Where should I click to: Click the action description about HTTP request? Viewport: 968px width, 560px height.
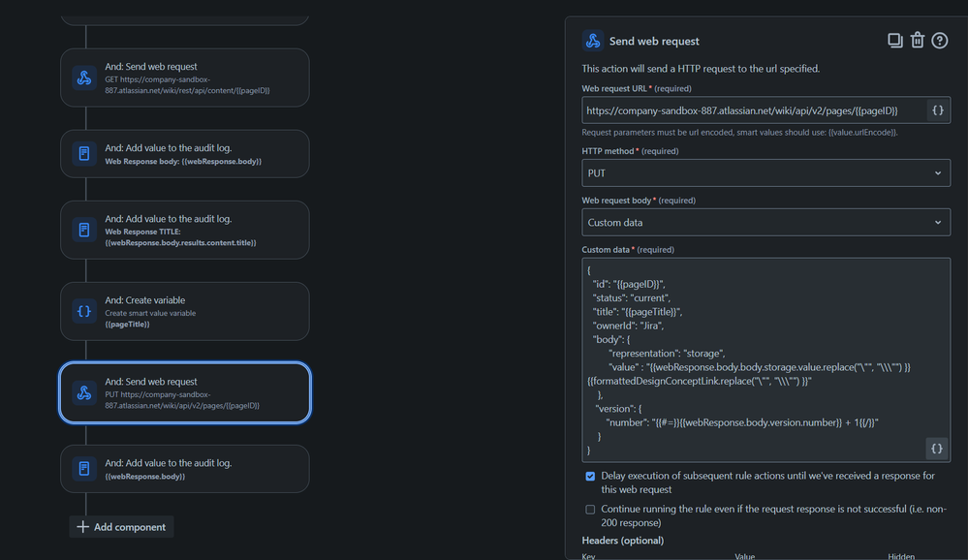tap(701, 69)
